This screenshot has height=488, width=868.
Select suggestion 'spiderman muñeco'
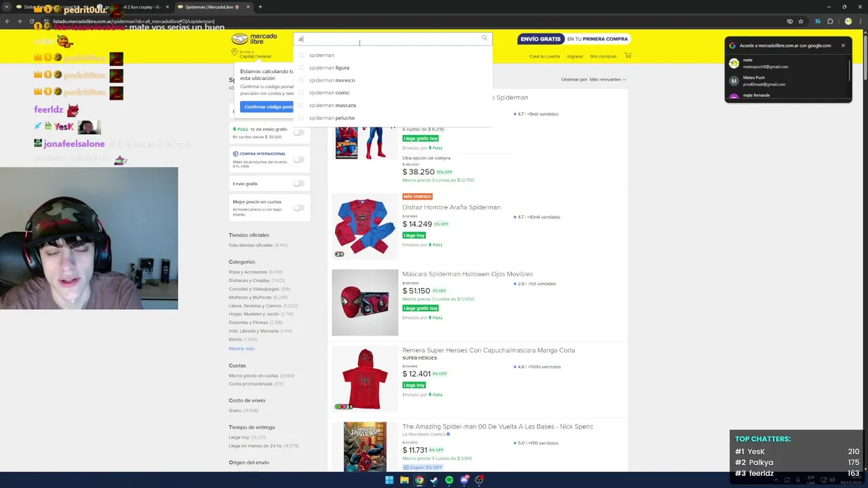332,80
